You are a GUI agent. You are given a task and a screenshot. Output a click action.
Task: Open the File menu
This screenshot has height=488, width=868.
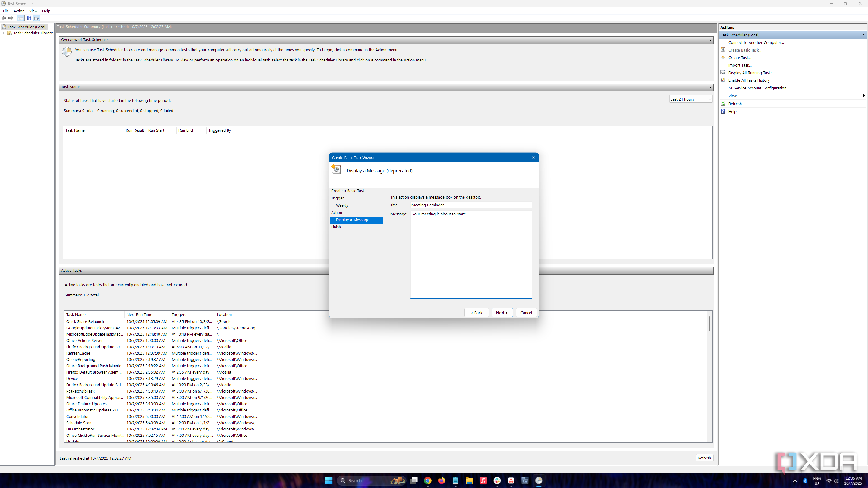point(6,11)
